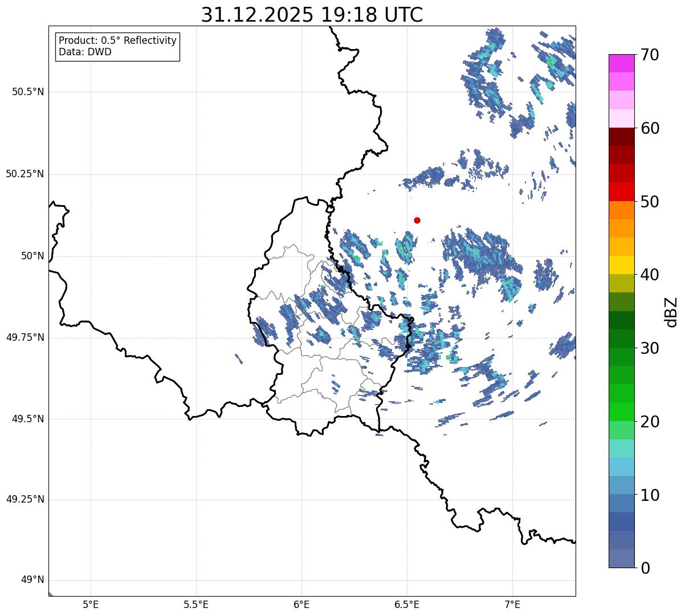Click the colorbar tick label "60"
Screen dimensions: 685x616
[x=650, y=128]
